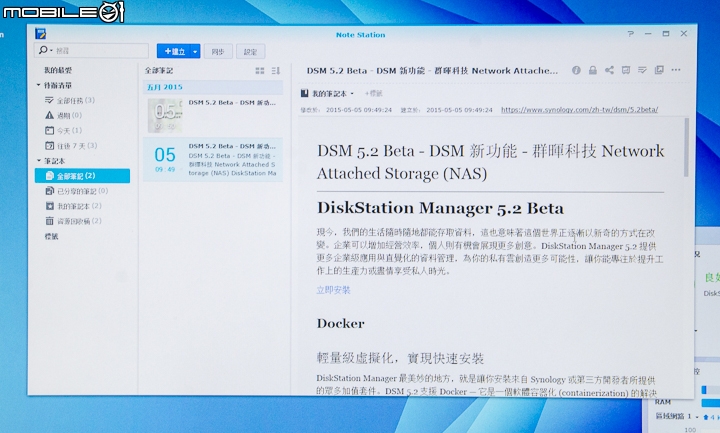Viewport: 720px width, 433px height.
Task: Click the 設定 settings button
Action: point(250,51)
